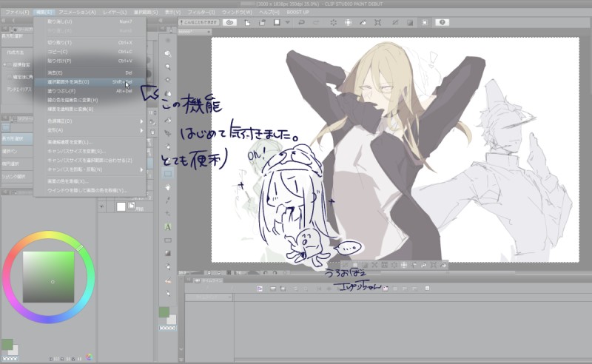Rotate canvas left with the status bar icon
Viewport: 592px width, 364px height.
point(265,272)
